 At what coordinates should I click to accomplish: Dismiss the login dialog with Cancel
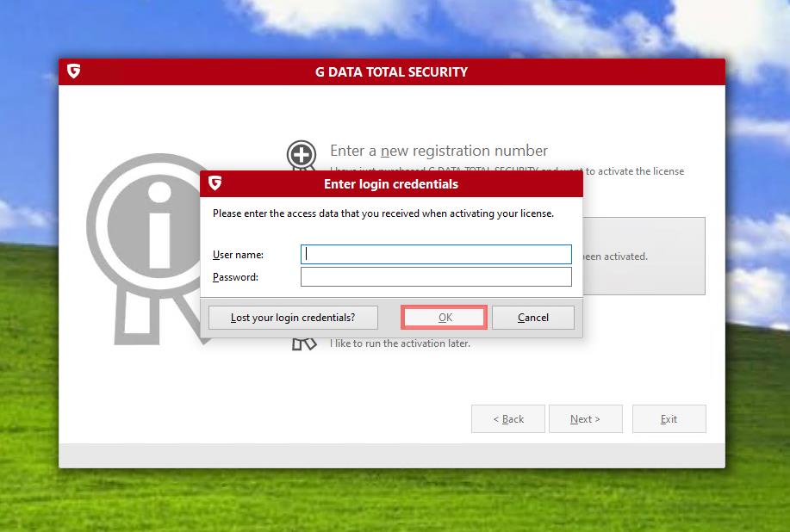click(533, 318)
